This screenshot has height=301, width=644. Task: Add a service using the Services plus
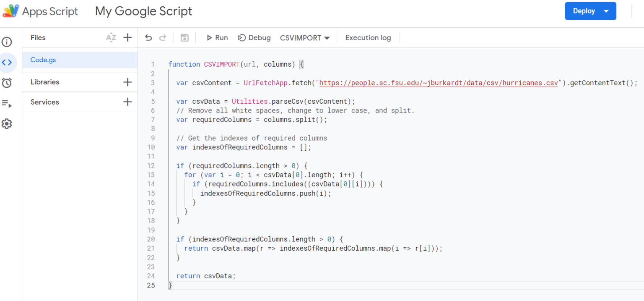pyautogui.click(x=127, y=102)
